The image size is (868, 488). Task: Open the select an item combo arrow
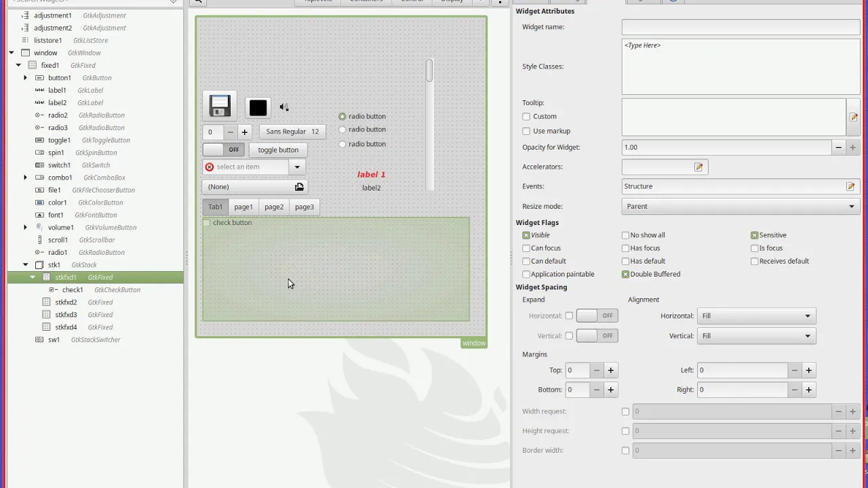[296, 167]
